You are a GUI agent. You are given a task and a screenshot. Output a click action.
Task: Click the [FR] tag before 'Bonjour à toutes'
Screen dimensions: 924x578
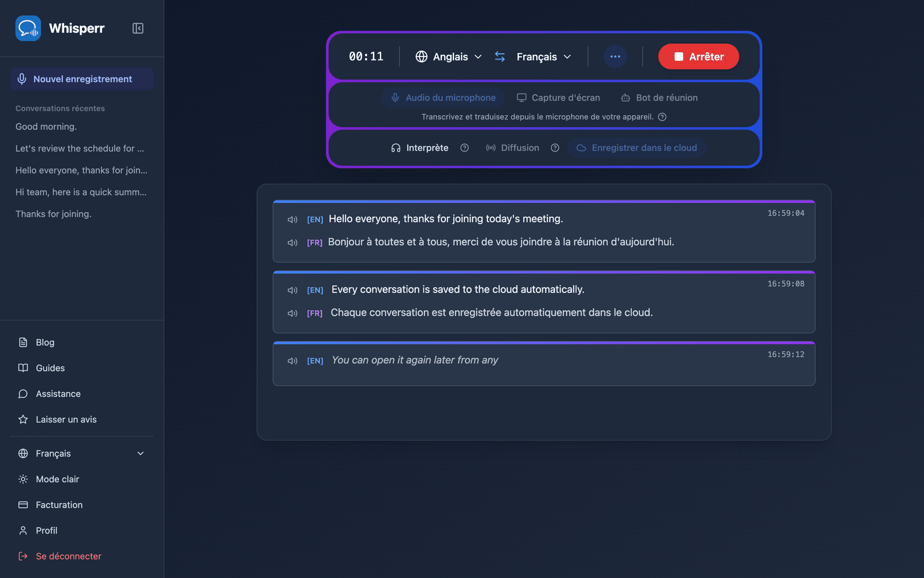coord(315,243)
